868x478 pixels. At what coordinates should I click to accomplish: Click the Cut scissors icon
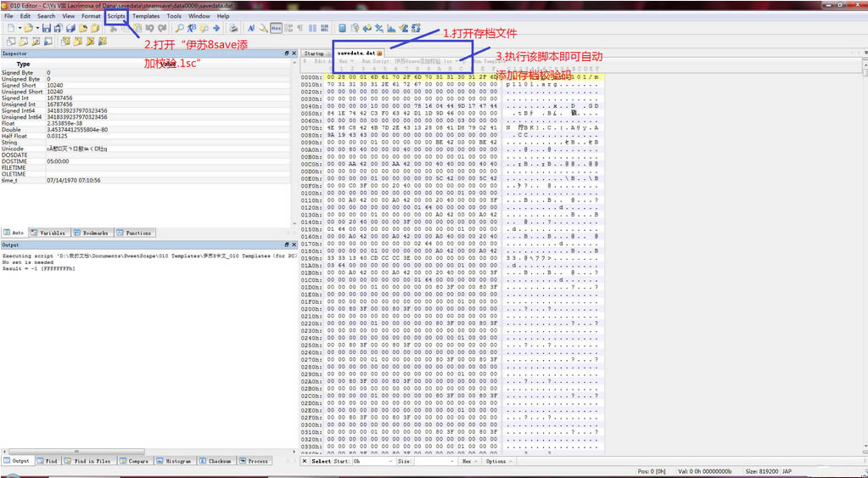(113, 28)
